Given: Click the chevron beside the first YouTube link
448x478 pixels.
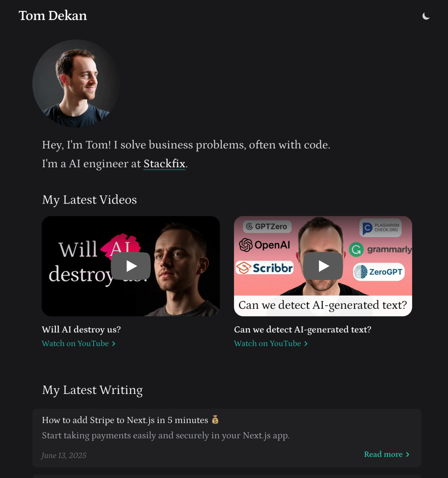Looking at the screenshot, I should [113, 344].
